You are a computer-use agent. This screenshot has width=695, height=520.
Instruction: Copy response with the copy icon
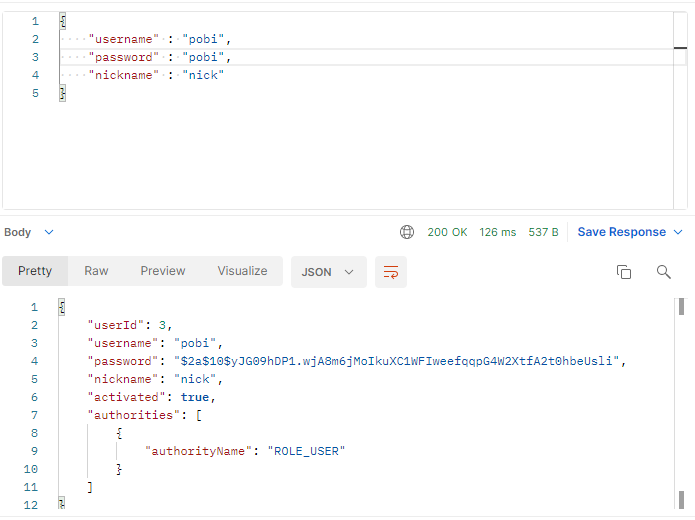624,272
